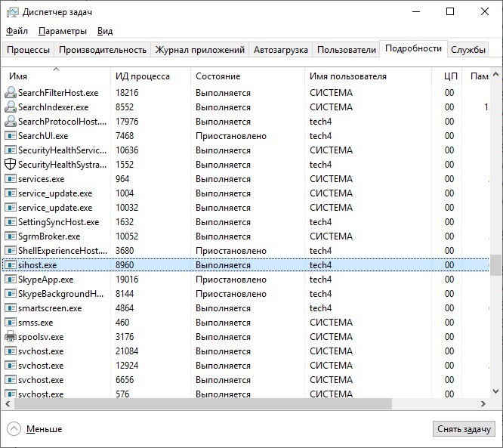Click the service_update.exe icon with PID 10032
The image size is (503, 448).
coord(11,208)
